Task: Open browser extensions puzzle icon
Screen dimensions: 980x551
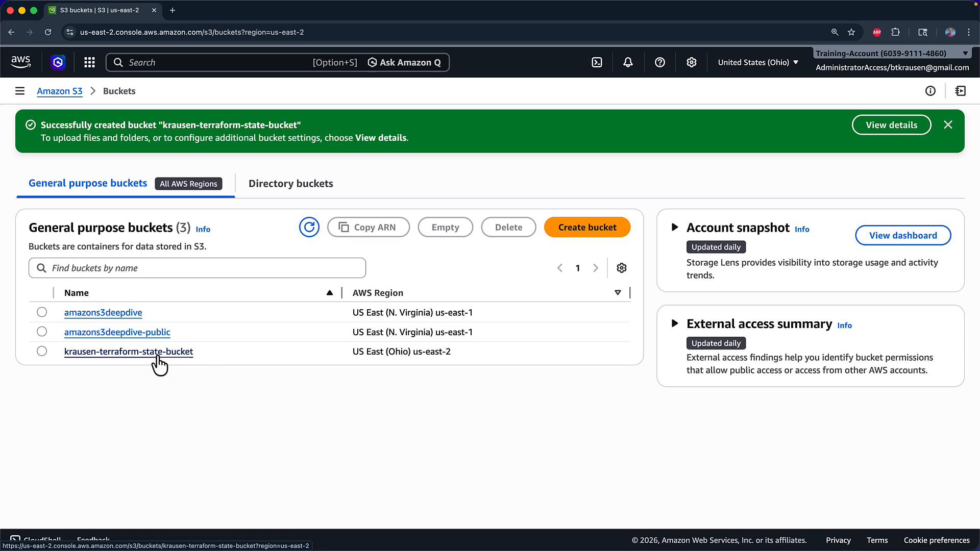Action: 895,32
